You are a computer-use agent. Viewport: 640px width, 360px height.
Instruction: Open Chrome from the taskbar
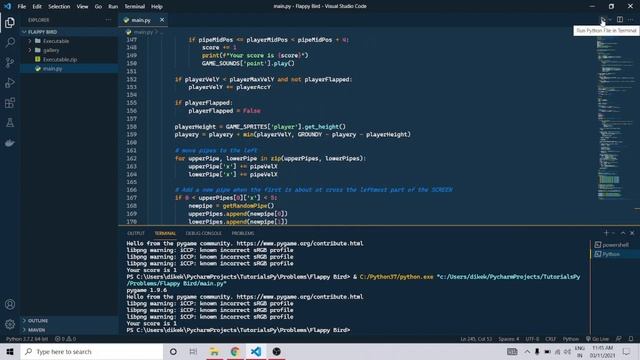coord(235,351)
